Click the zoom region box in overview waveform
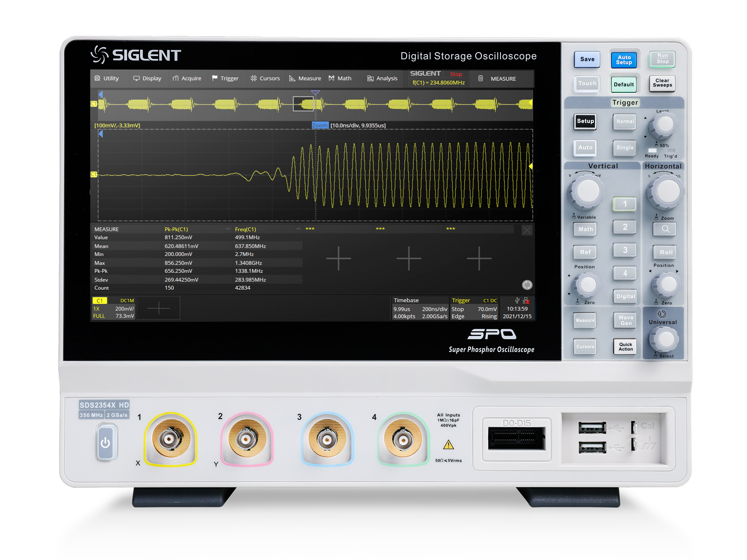Screen dimensions: 747x560 [303, 104]
